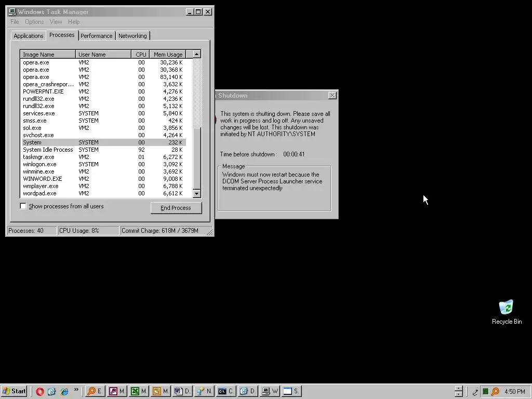Switch to the 'S.' shutdown dialog taskbar button

tap(291, 391)
